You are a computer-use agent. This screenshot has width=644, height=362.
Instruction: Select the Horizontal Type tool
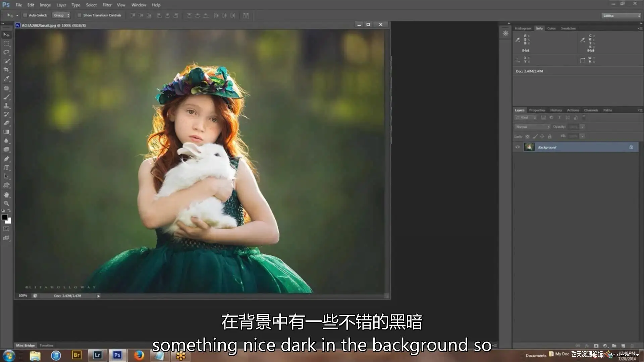point(6,168)
